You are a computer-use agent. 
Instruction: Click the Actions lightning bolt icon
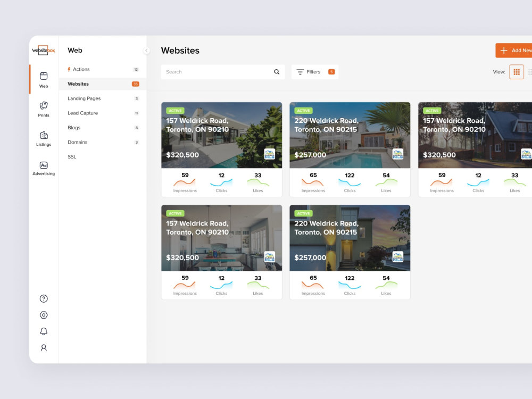[x=69, y=69]
